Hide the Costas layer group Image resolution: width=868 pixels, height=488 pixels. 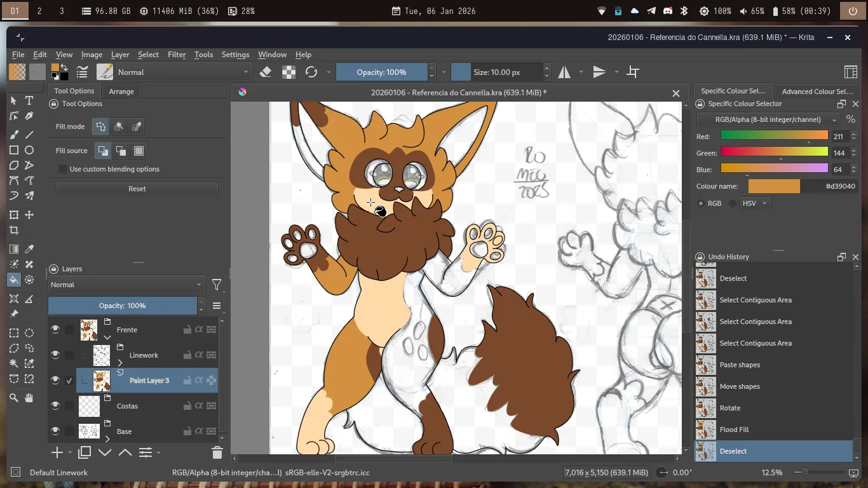[x=55, y=405]
